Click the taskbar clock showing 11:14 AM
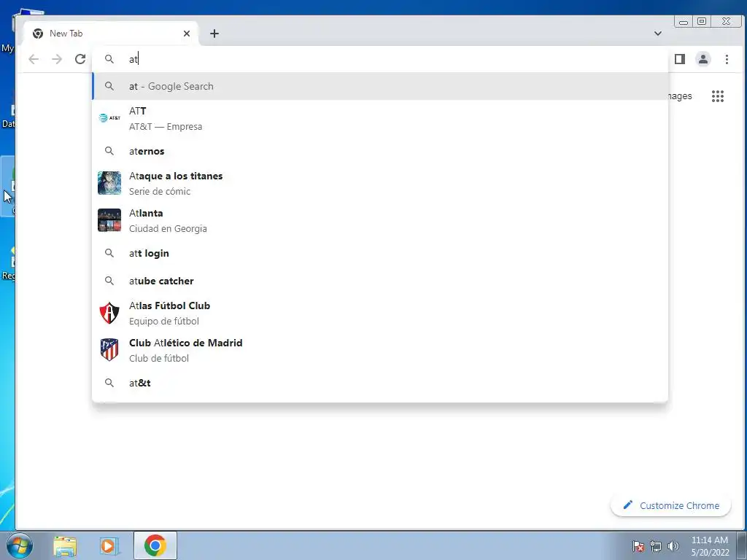Viewport: 747px width, 560px height. coord(710,546)
